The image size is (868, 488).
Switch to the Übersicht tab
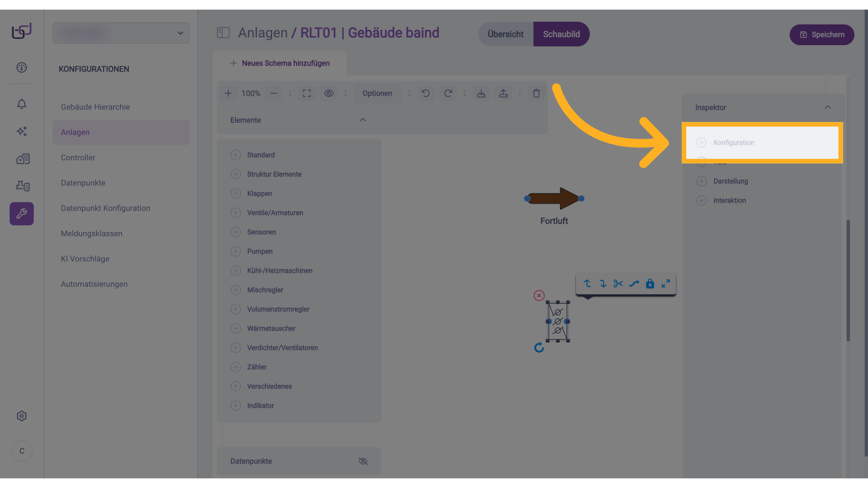tap(505, 34)
